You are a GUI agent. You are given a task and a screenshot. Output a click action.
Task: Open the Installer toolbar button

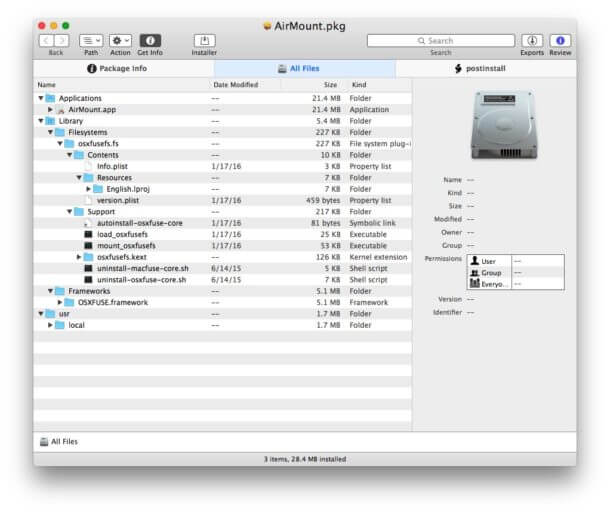[x=204, y=41]
